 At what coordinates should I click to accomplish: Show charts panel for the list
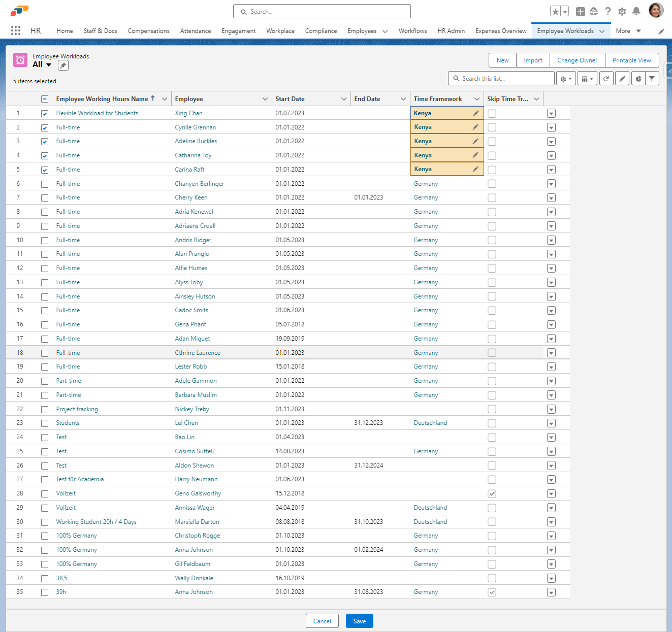(x=638, y=79)
